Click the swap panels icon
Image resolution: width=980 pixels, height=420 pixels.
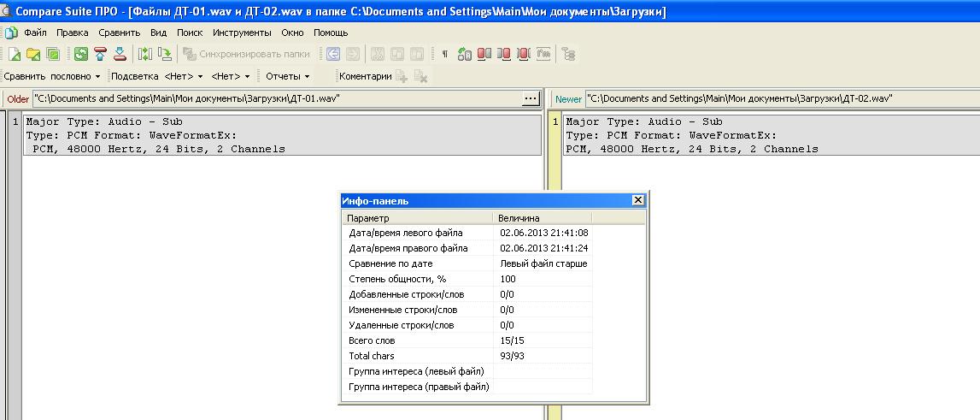point(145,54)
